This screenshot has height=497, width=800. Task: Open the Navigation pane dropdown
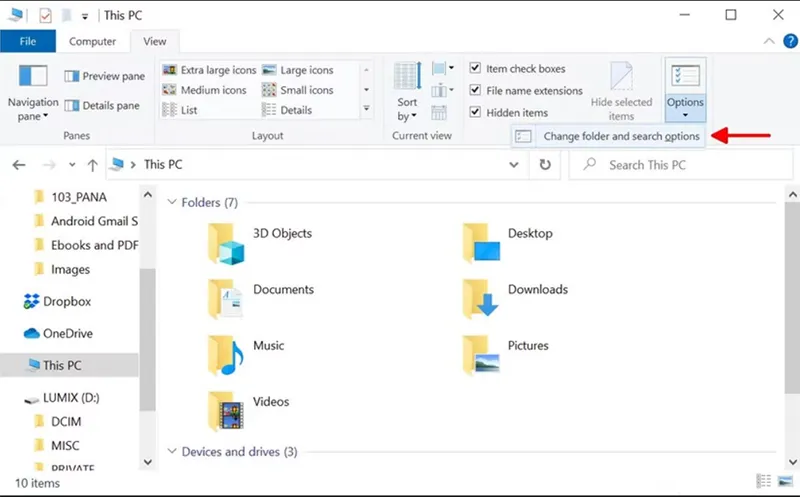tap(33, 93)
